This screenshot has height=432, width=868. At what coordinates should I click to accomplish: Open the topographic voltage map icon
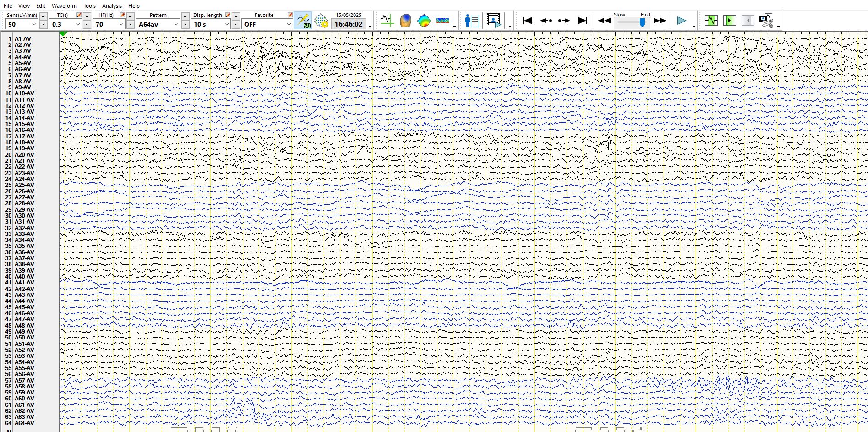(424, 21)
